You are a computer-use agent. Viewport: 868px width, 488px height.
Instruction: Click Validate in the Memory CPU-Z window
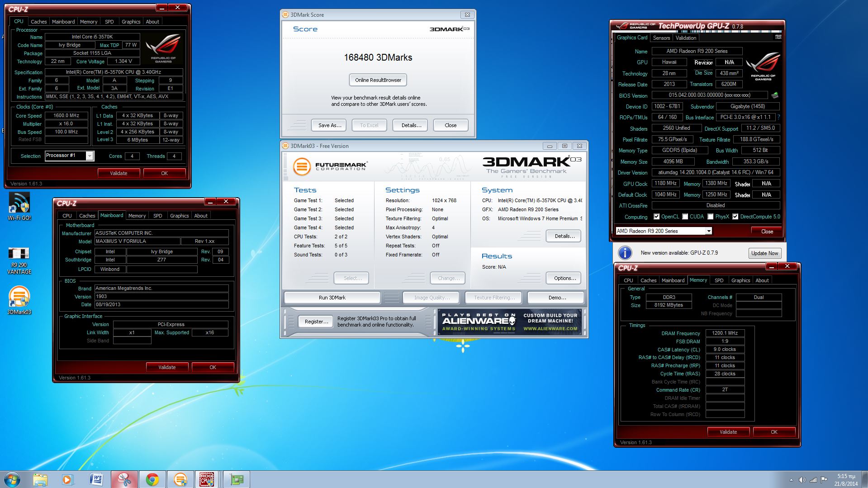pyautogui.click(x=728, y=432)
